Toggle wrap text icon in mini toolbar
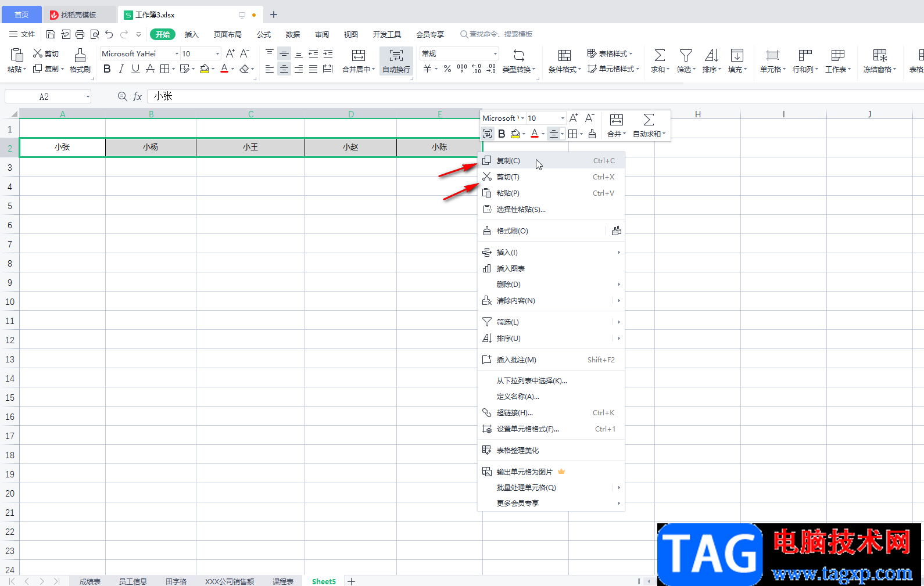This screenshot has height=586, width=924. pos(487,134)
